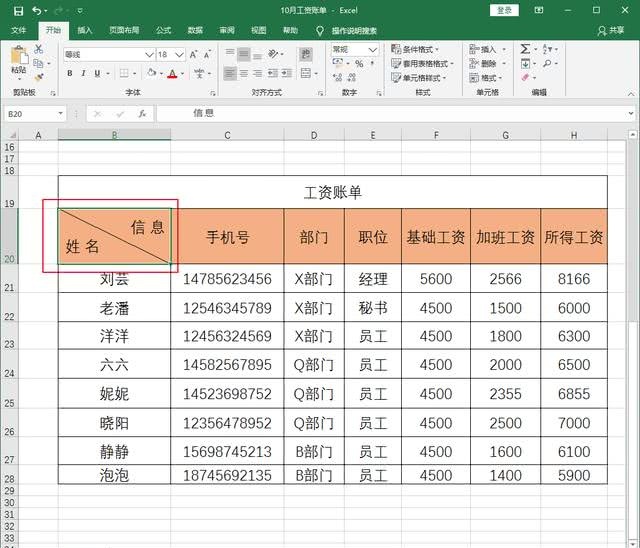Image resolution: width=640 pixels, height=548 pixels.
Task: Switch to the 数据 tab
Action: [195, 30]
